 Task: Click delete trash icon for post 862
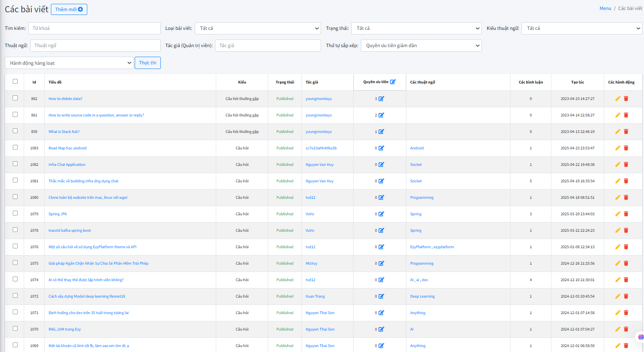point(626,98)
